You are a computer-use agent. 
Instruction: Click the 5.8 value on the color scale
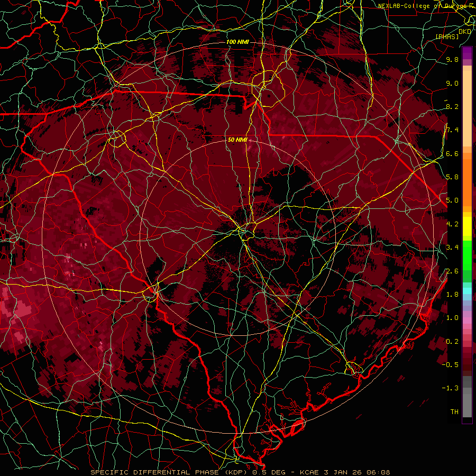(x=452, y=177)
